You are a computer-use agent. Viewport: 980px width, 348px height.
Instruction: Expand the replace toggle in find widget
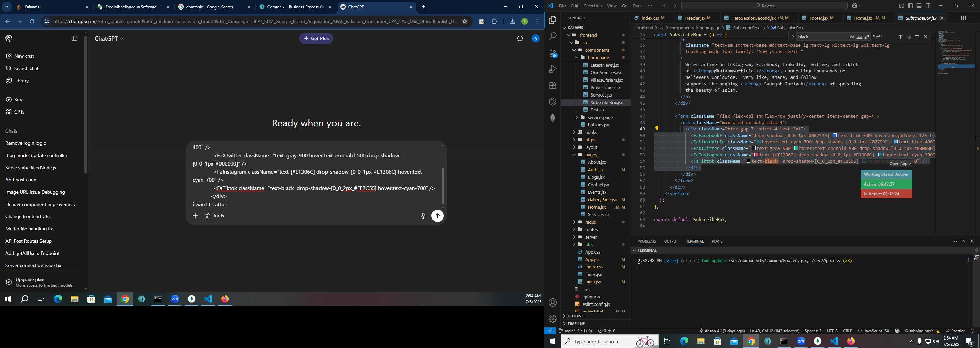(793, 37)
